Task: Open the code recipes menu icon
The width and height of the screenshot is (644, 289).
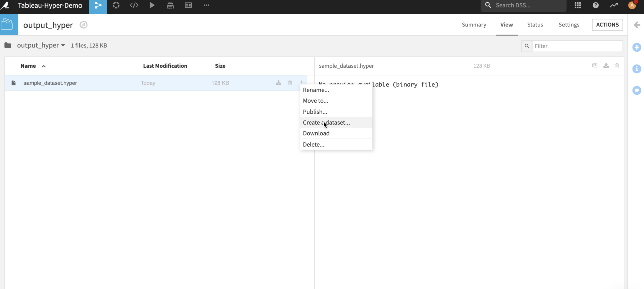Action: (134, 5)
